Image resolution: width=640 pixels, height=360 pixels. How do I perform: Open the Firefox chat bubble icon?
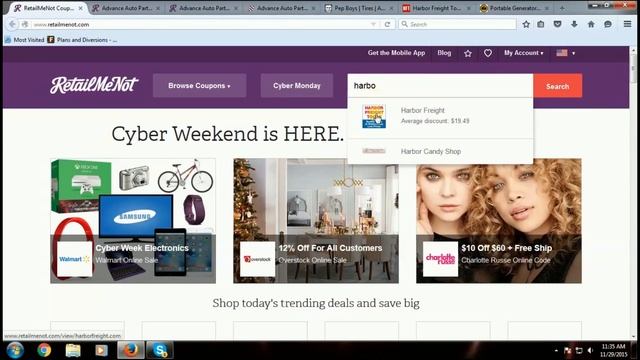click(608, 24)
